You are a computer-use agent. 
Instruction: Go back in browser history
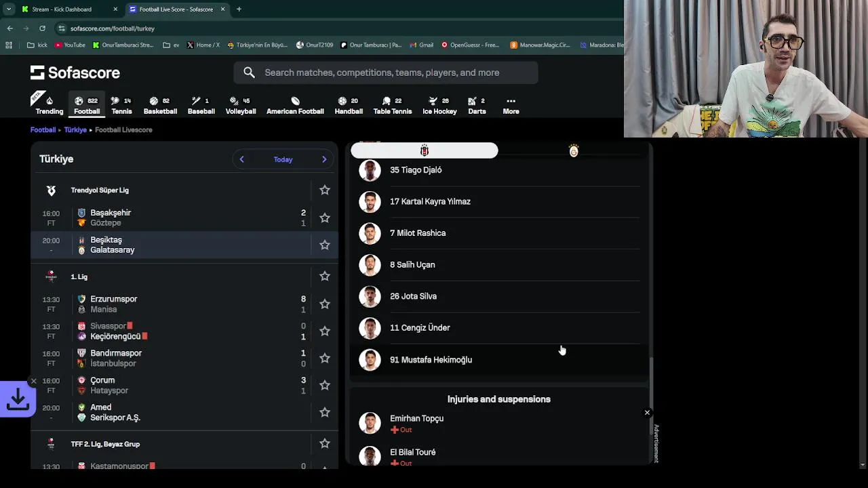[x=10, y=28]
